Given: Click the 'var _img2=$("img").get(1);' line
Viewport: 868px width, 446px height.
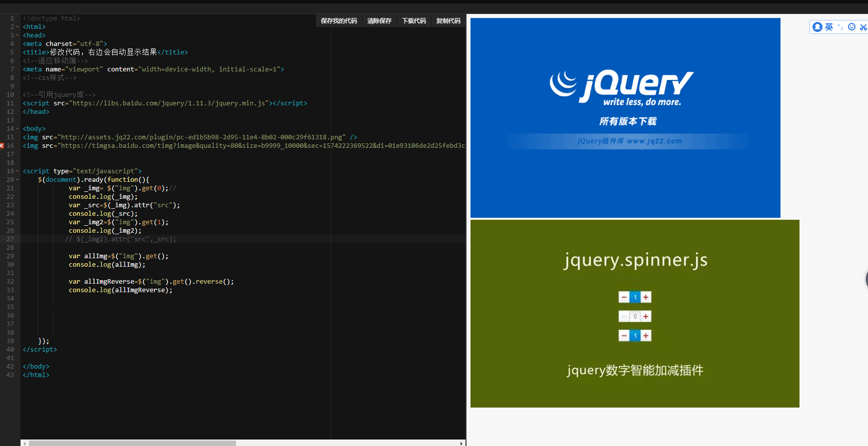Looking at the screenshot, I should click(x=118, y=222).
